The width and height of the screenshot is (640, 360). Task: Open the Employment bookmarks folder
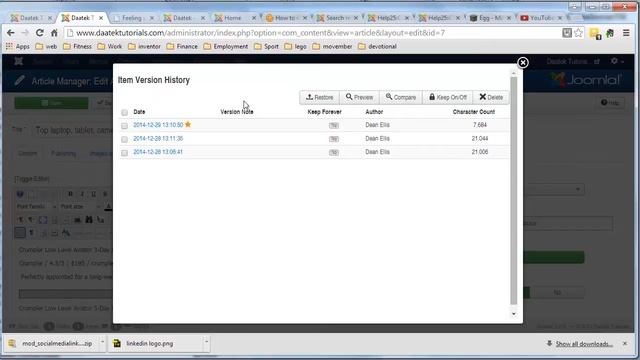(x=226, y=47)
